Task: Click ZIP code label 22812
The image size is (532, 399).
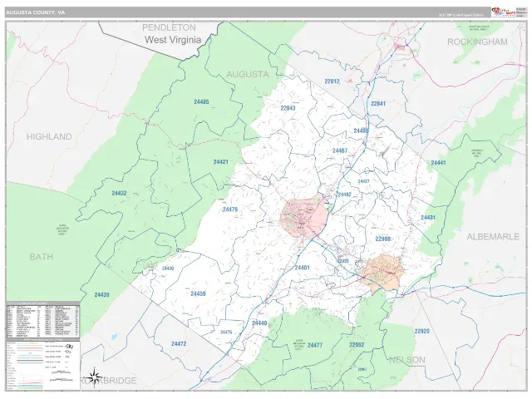Action: [332, 81]
